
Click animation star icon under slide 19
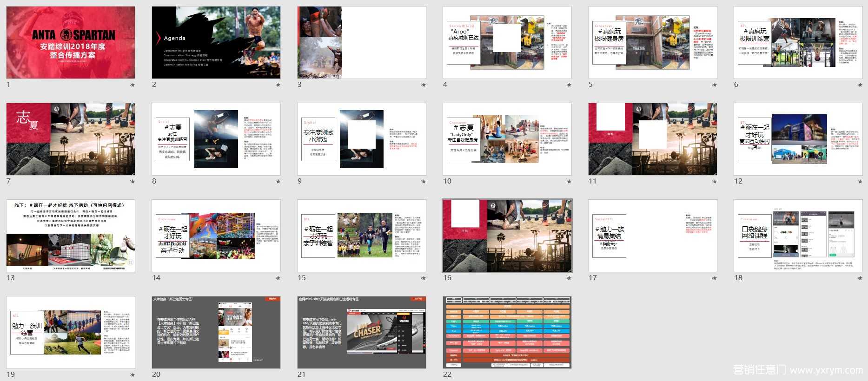[x=133, y=374]
